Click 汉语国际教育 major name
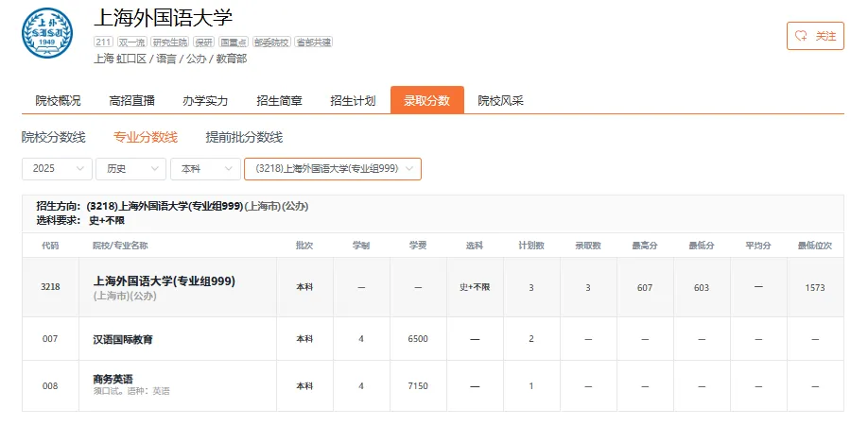 (x=123, y=339)
